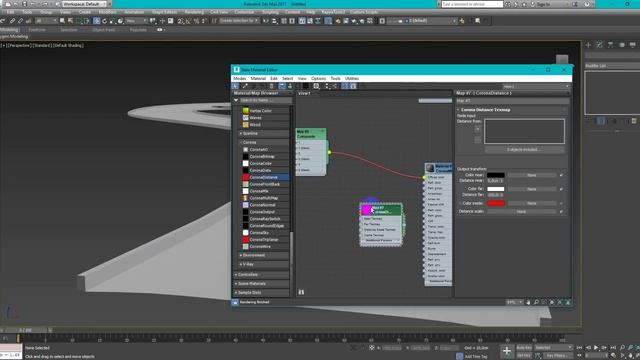
Task: Expand the Environment group in browser
Action: coord(264,255)
